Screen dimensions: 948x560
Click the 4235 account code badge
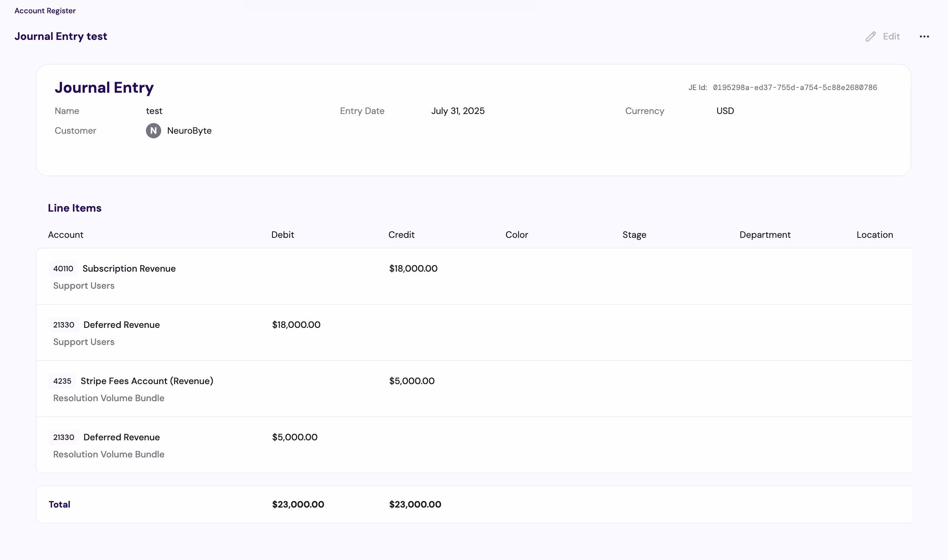coord(62,381)
